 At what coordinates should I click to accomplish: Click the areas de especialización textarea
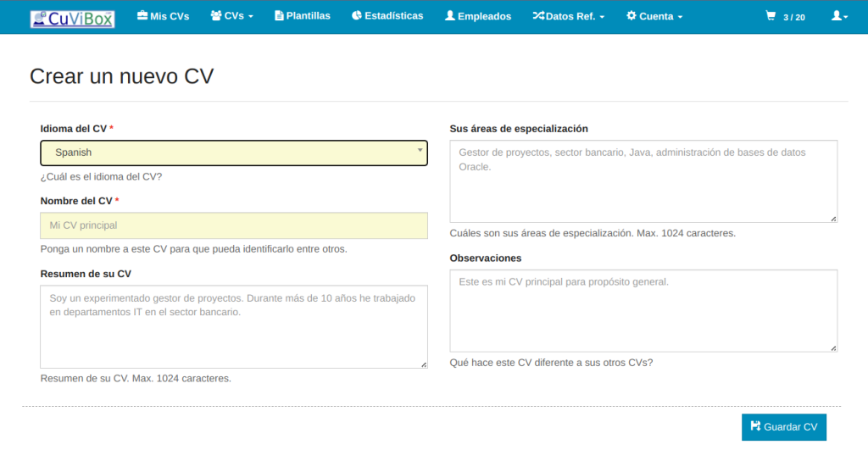click(x=643, y=181)
